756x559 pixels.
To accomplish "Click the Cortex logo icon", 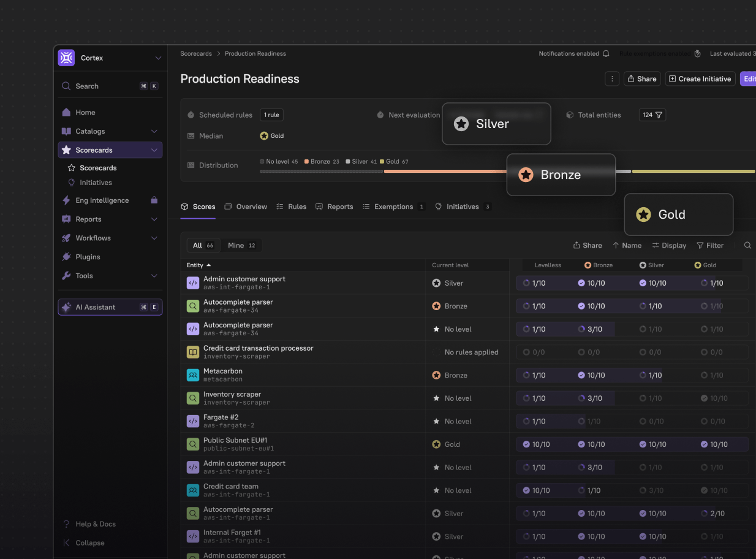I will pos(66,57).
